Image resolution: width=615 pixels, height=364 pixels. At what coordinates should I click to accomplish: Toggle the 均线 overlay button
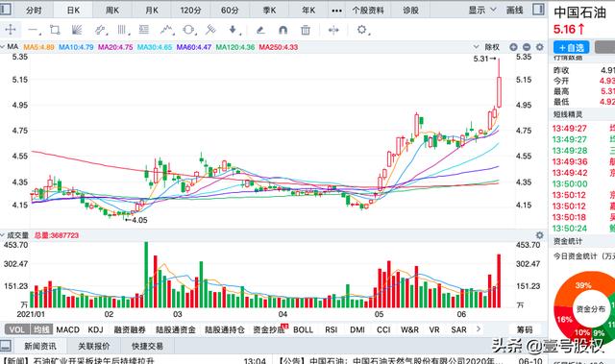click(x=41, y=329)
